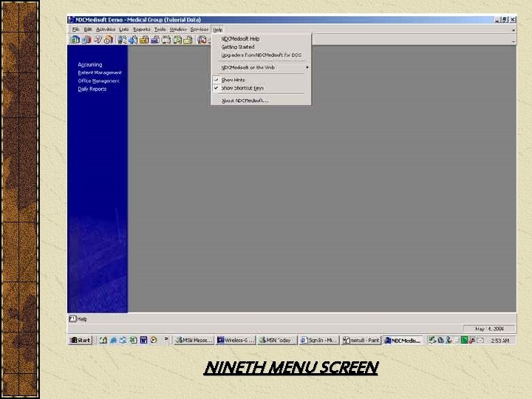Open the Reports menu

(x=141, y=30)
